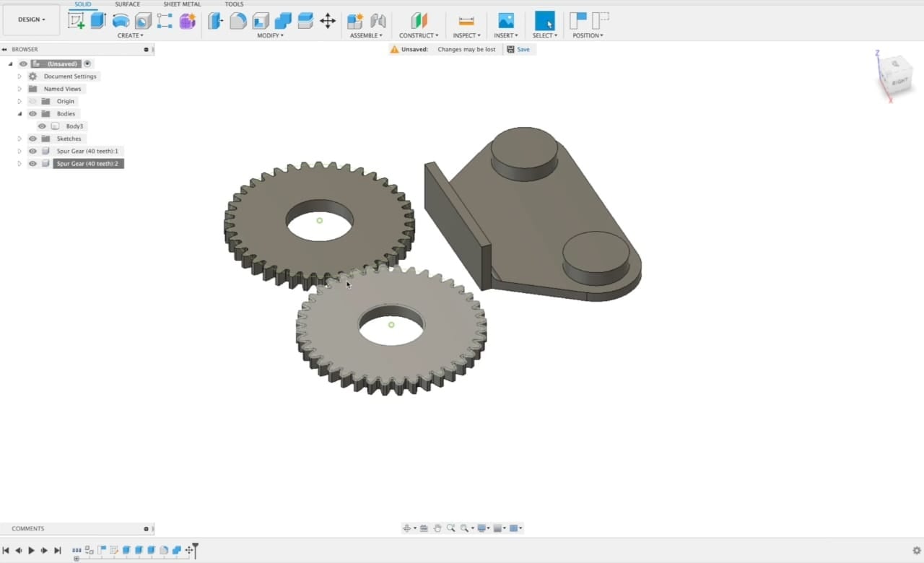Switch to the TOOLS tab
Screen dimensions: 924x563
click(x=234, y=4)
